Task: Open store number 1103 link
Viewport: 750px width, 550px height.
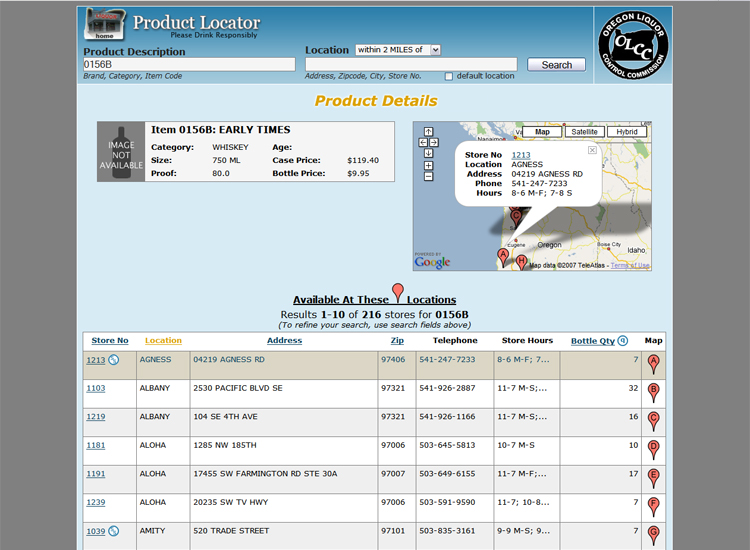Action: pos(96,388)
